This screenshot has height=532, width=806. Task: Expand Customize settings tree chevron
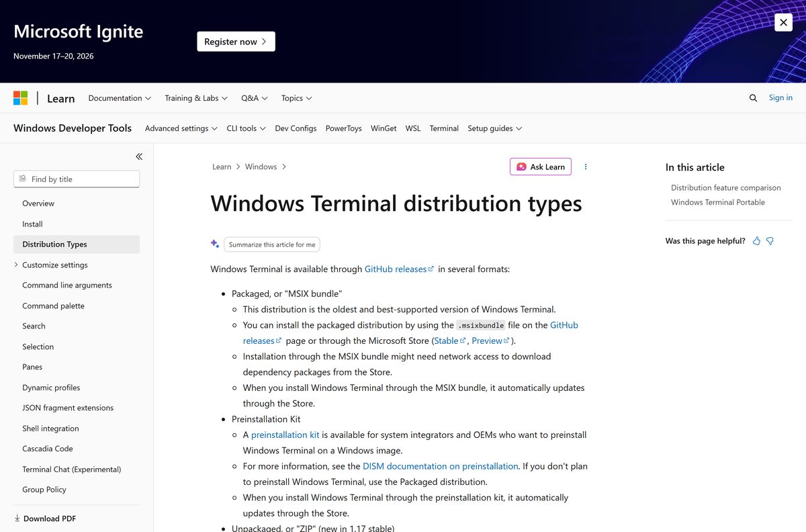coord(16,265)
